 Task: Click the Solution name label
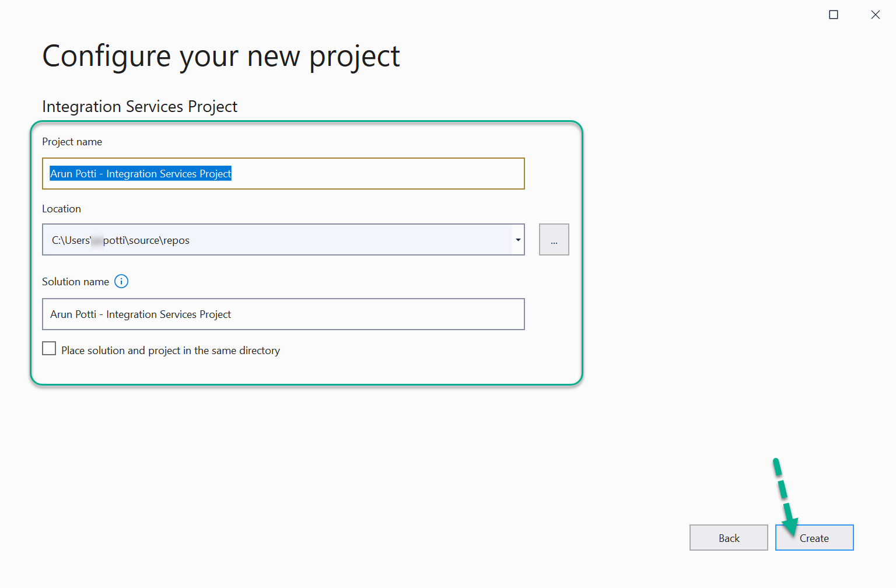(75, 281)
